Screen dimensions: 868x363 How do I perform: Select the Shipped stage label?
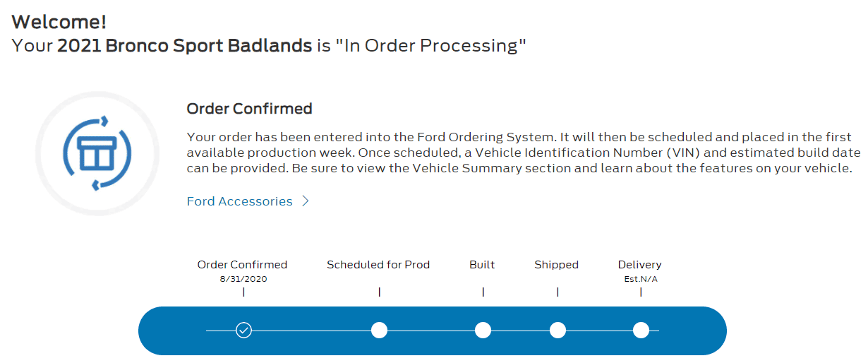[556, 265]
